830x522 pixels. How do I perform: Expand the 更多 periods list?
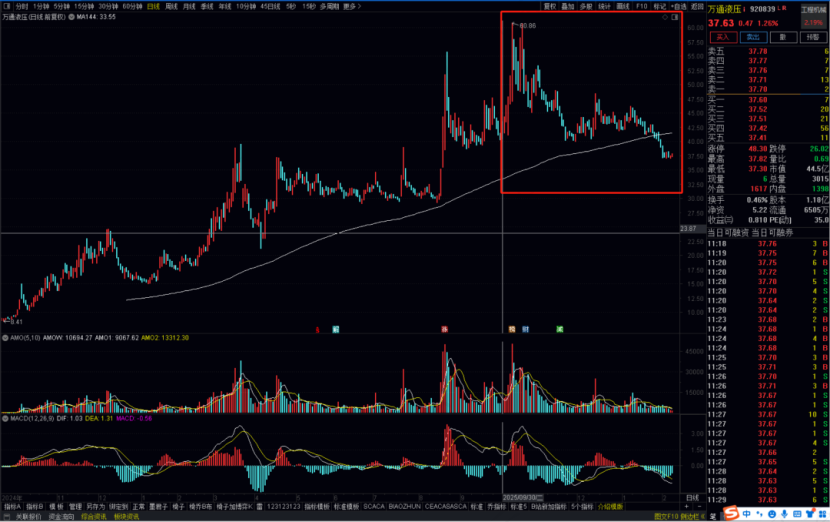(350, 5)
